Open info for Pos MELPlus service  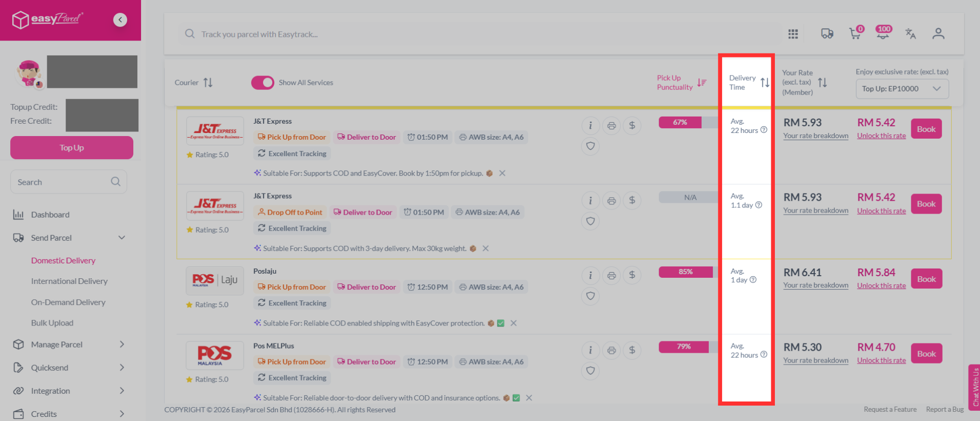click(x=590, y=350)
